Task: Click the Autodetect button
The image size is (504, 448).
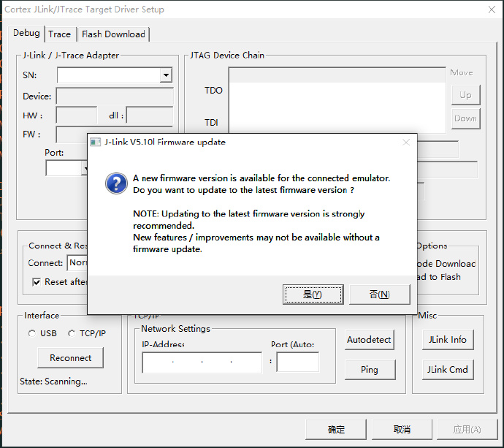Action: pyautogui.click(x=369, y=340)
